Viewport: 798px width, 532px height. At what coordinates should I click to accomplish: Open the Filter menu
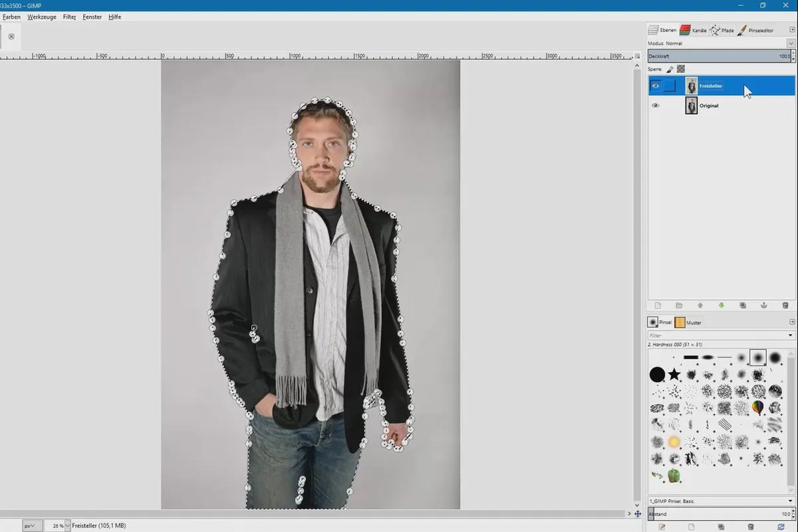pos(69,17)
